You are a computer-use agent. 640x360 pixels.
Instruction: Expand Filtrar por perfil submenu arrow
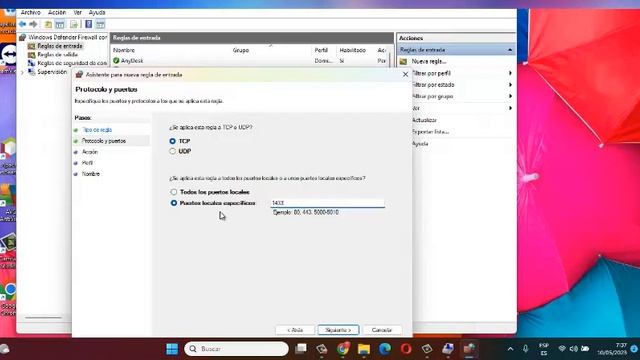(x=510, y=73)
